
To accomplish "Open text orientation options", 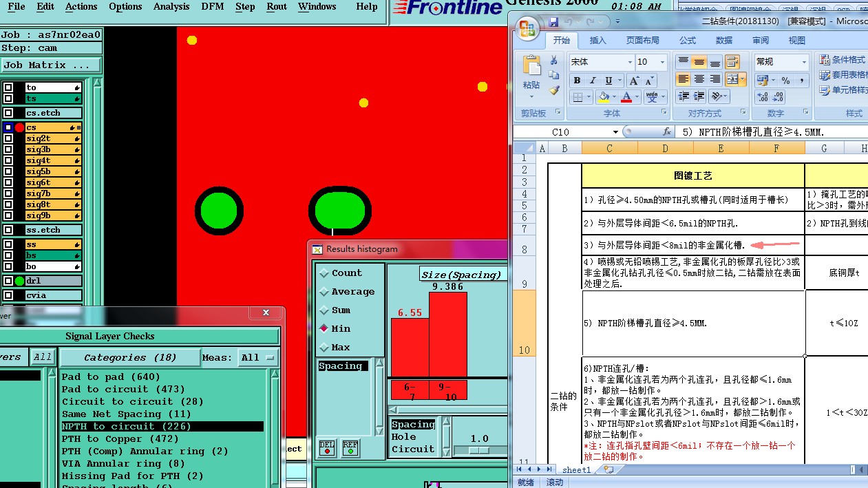I will 719,96.
